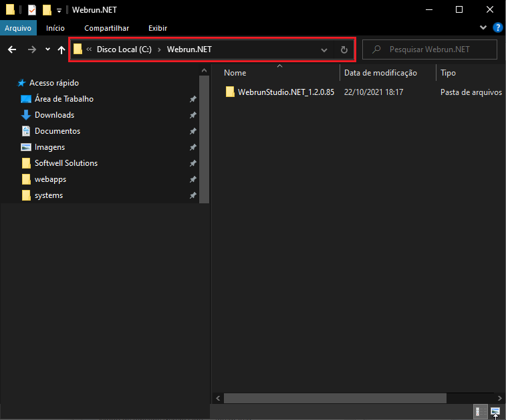The image size is (506, 420).
Task: Click the pin next to Documentos
Action: 193,131
